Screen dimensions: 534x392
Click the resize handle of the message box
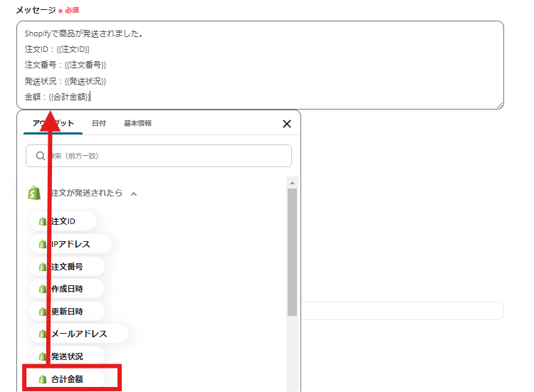[500, 105]
